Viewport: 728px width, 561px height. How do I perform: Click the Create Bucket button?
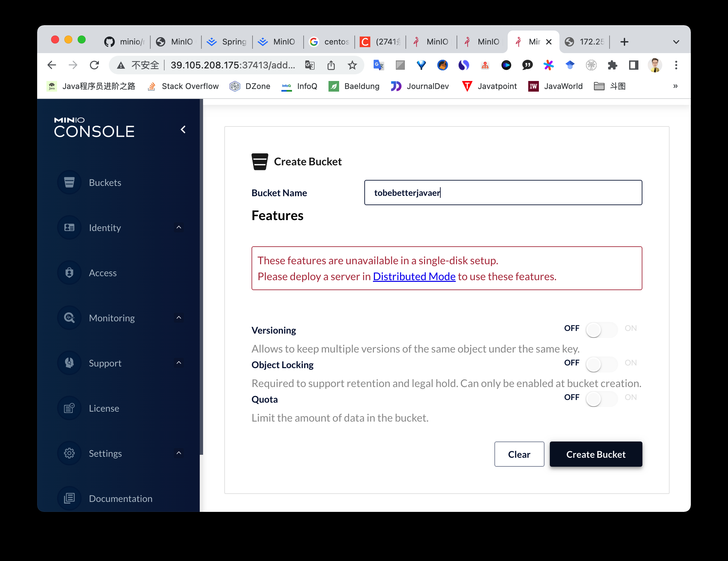click(x=595, y=454)
